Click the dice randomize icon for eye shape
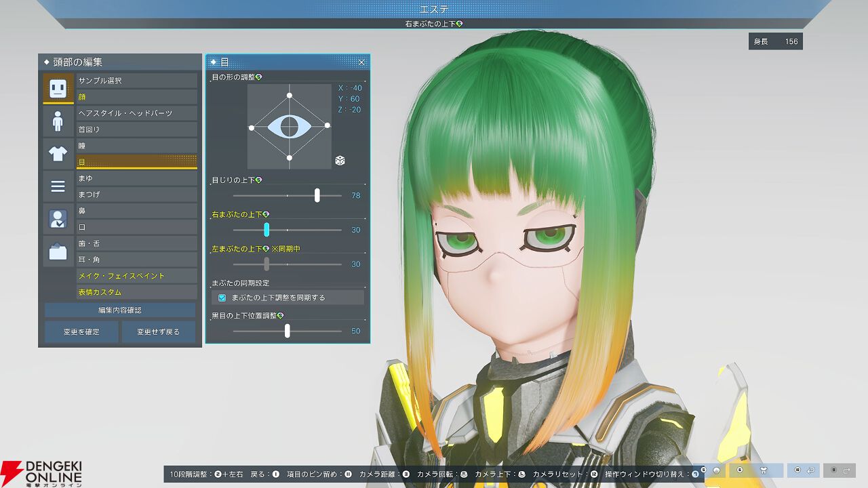The image size is (868, 488). [x=340, y=161]
